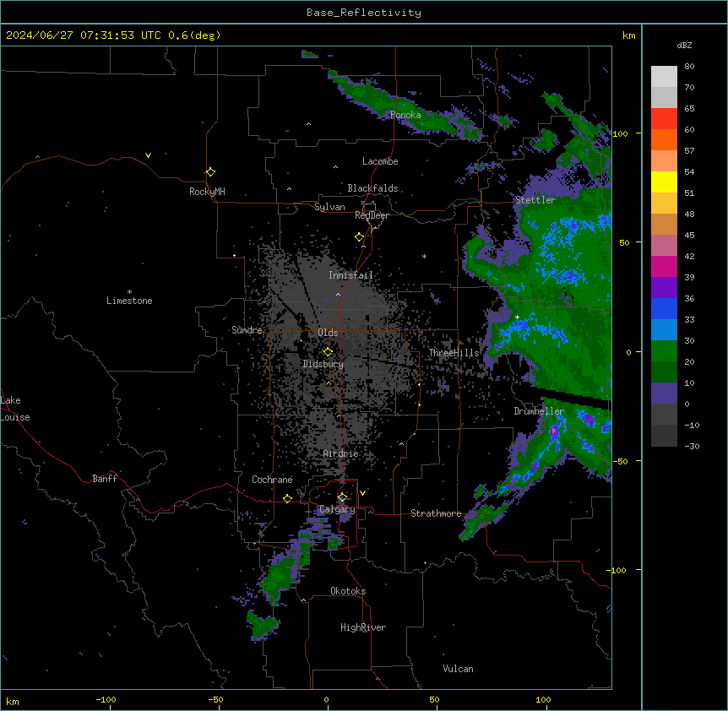Click the Stettler city label
Viewport: 728px width, 711px height.
(535, 200)
